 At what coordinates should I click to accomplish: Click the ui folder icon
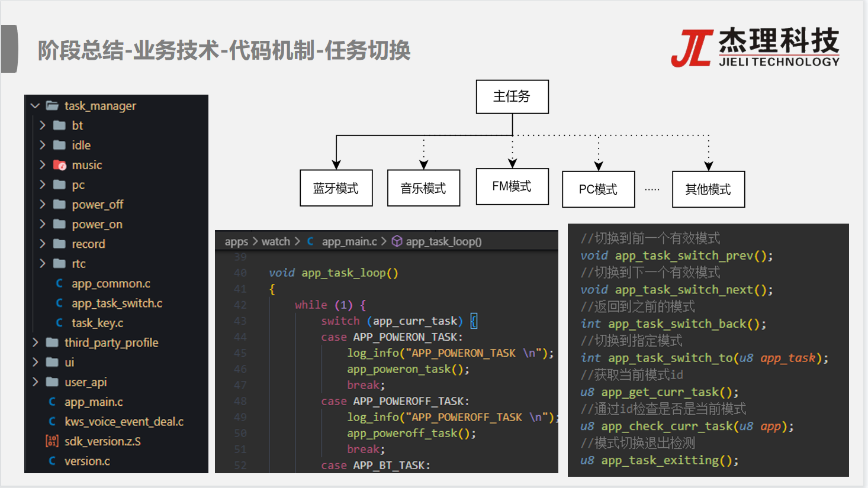pyautogui.click(x=52, y=362)
